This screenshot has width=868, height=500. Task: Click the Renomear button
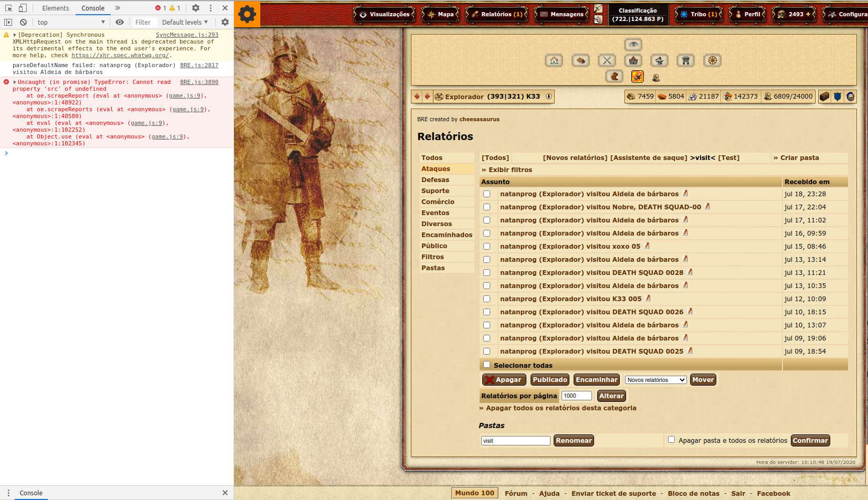click(x=574, y=441)
